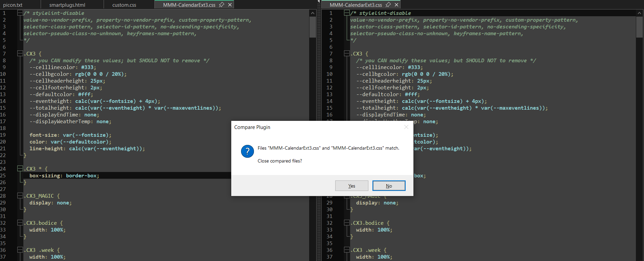
Task: Select the custom.css tab
Action: (124, 5)
